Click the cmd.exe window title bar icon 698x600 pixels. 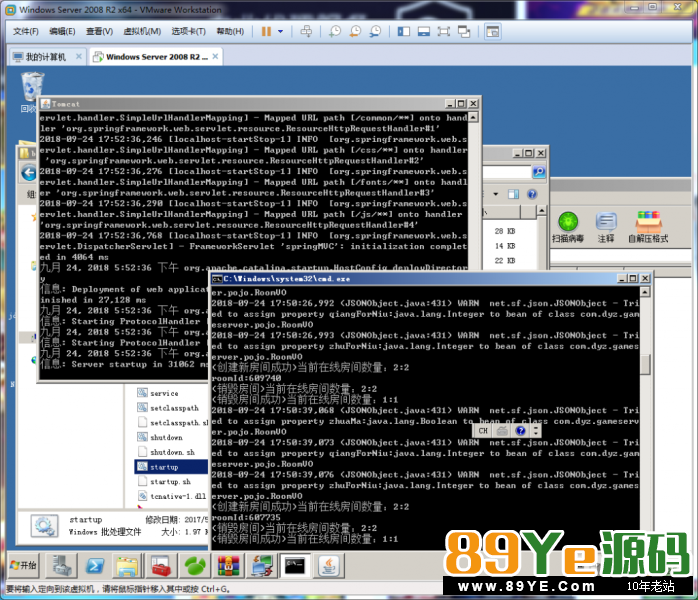click(x=217, y=279)
